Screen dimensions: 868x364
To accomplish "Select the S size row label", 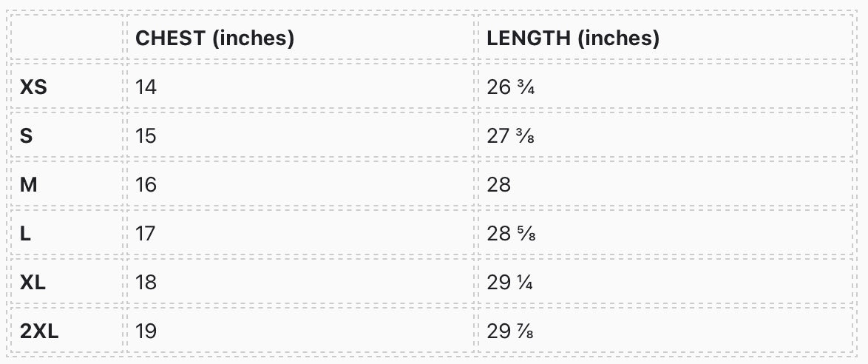I will click(26, 136).
